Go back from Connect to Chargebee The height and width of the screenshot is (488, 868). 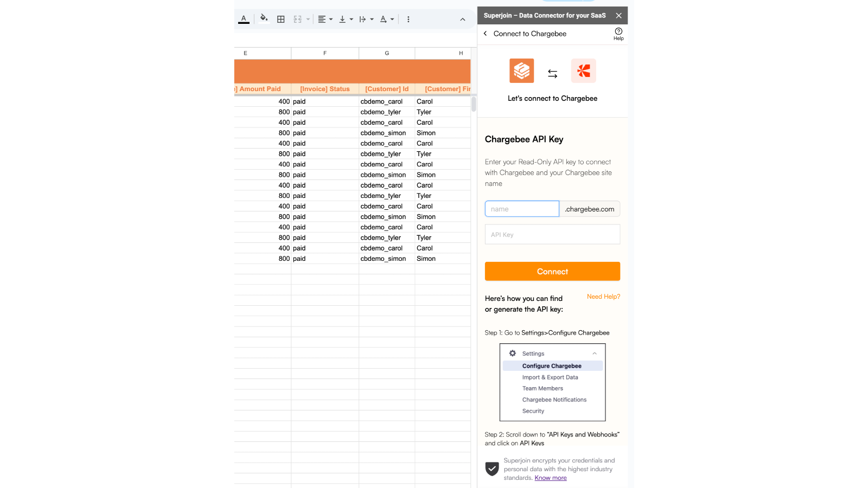tap(486, 34)
